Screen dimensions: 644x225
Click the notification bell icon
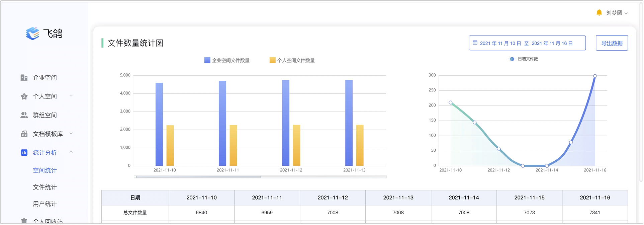click(x=599, y=13)
